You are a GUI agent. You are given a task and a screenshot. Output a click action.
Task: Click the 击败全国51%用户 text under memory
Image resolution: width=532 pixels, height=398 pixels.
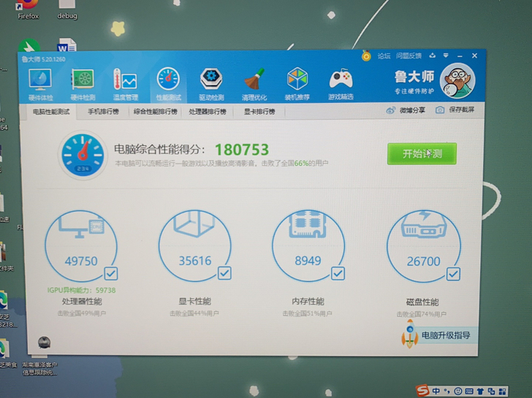[308, 313]
